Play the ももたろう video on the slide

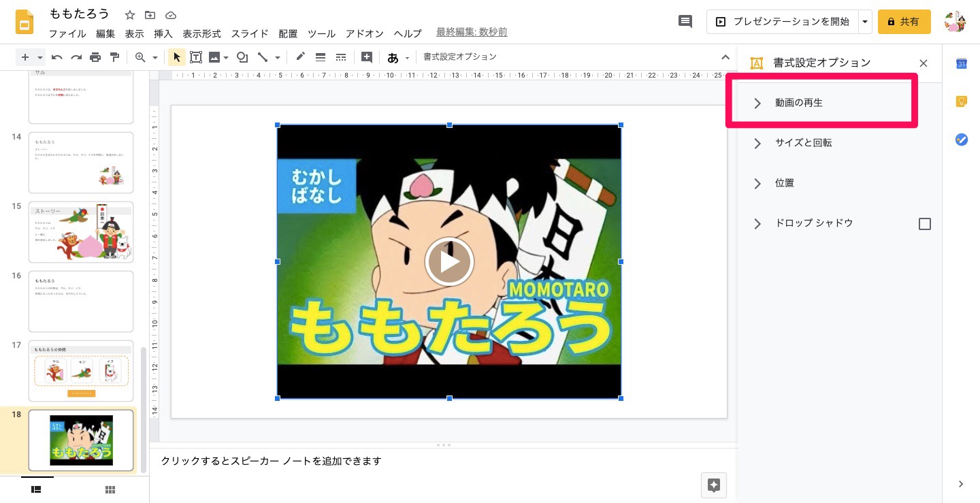[x=449, y=261]
